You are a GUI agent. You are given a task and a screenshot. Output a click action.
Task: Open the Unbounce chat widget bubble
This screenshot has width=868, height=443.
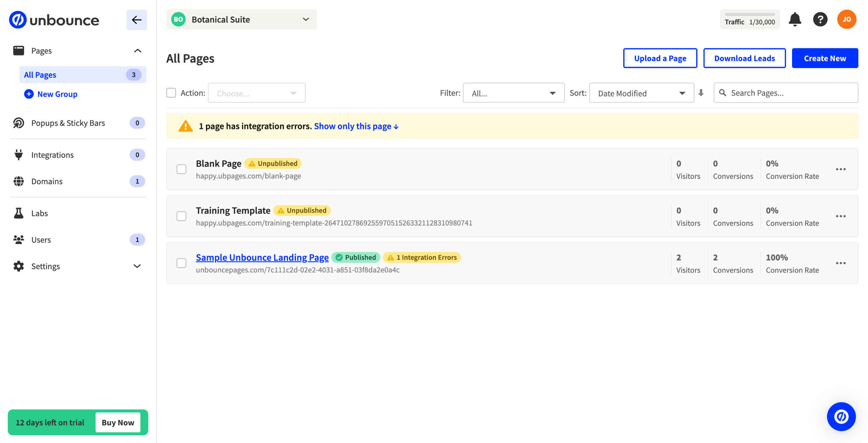coord(841,416)
